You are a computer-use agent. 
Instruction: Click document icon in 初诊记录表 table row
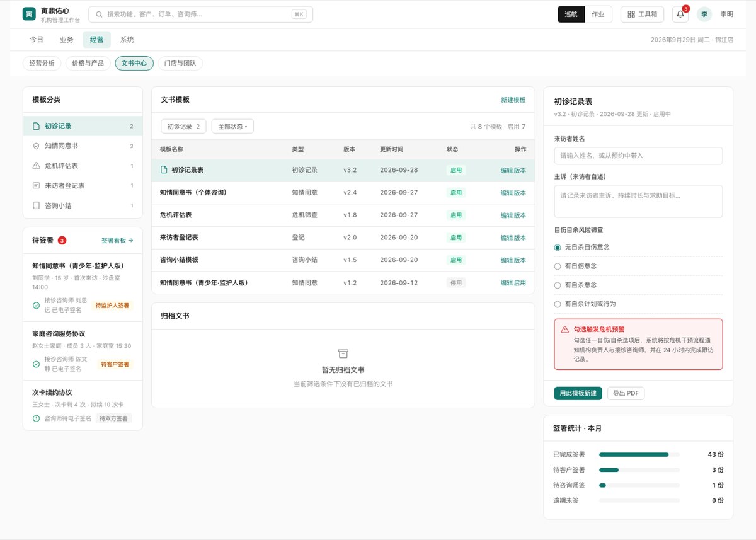click(x=164, y=170)
